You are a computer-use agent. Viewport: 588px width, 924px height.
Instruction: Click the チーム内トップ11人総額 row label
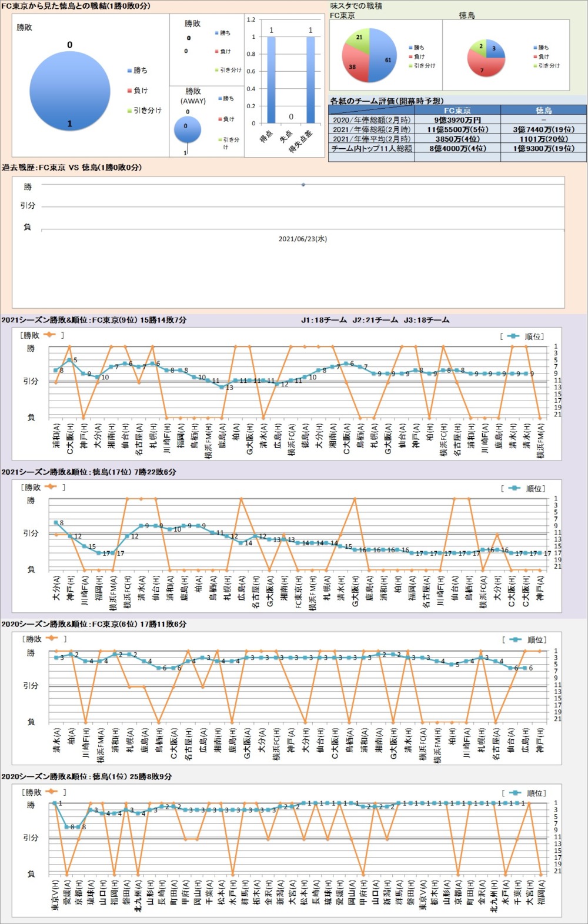pyautogui.click(x=372, y=148)
